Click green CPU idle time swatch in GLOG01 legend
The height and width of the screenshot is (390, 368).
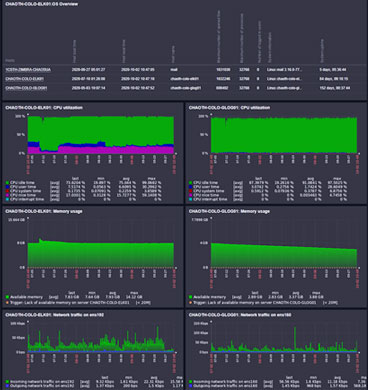(x=191, y=183)
